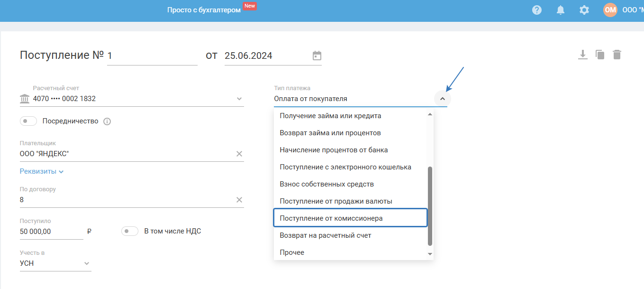Viewport: 644px width, 289px height.
Task: Click the OM user avatar
Action: click(x=610, y=10)
